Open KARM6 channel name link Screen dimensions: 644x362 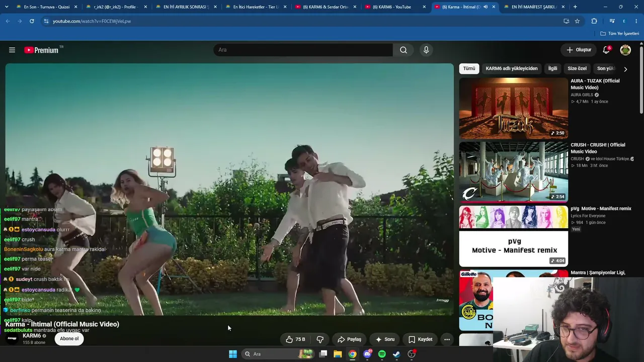32,336
